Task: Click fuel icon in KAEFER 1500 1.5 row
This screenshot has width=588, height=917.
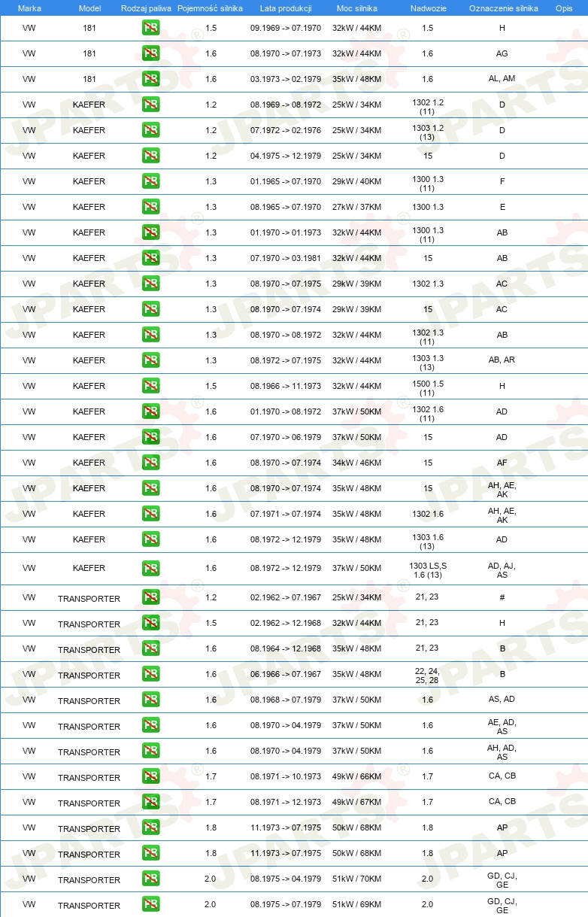Action: [150, 387]
